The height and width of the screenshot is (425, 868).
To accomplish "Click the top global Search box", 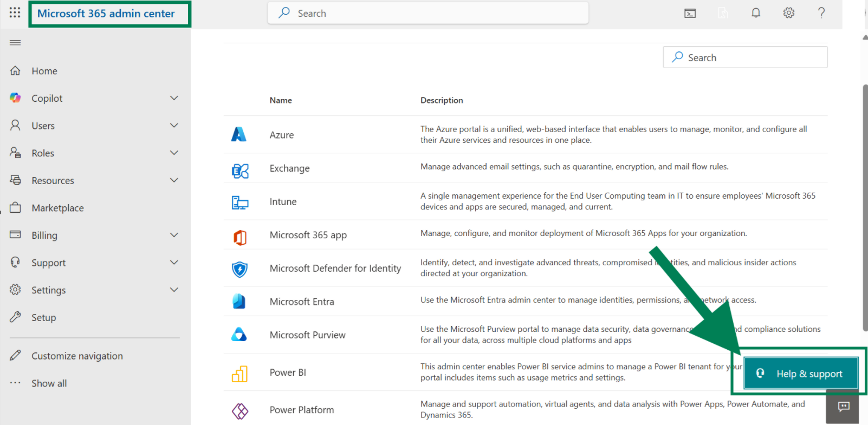I will click(x=428, y=14).
